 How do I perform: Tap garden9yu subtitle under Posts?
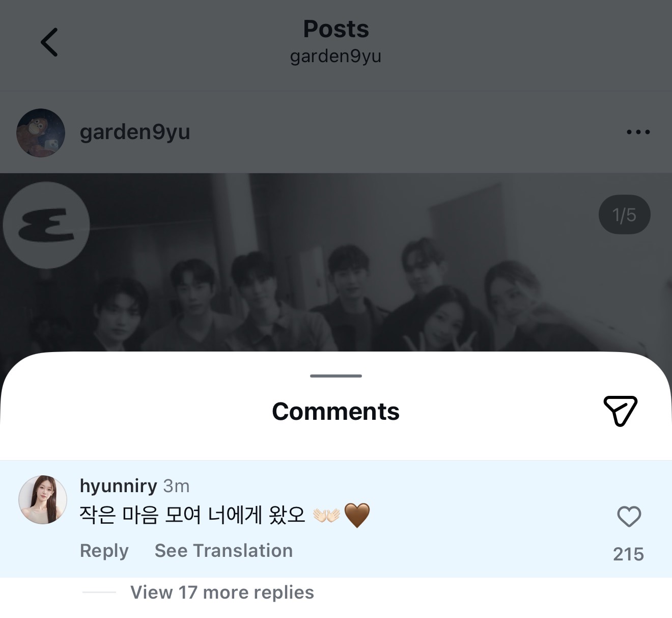pyautogui.click(x=336, y=56)
